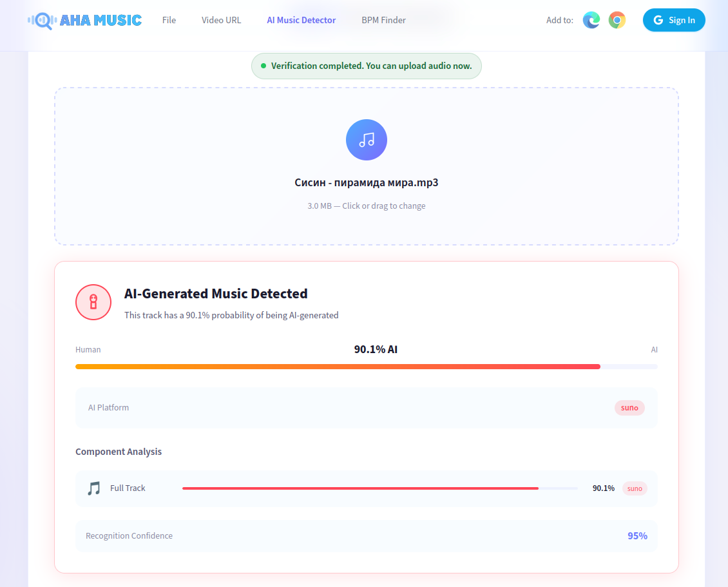
Task: Click the suno badge in AI Platform row
Action: pyautogui.click(x=629, y=408)
